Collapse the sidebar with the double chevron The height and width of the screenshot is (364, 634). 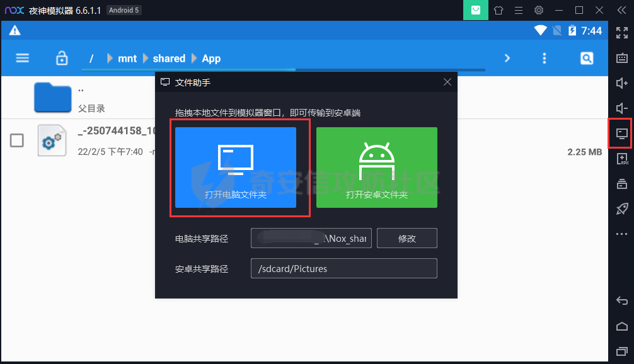point(621,10)
